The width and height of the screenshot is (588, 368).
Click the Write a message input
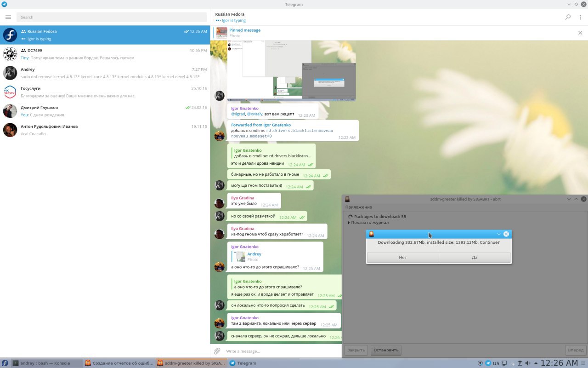pyautogui.click(x=283, y=351)
